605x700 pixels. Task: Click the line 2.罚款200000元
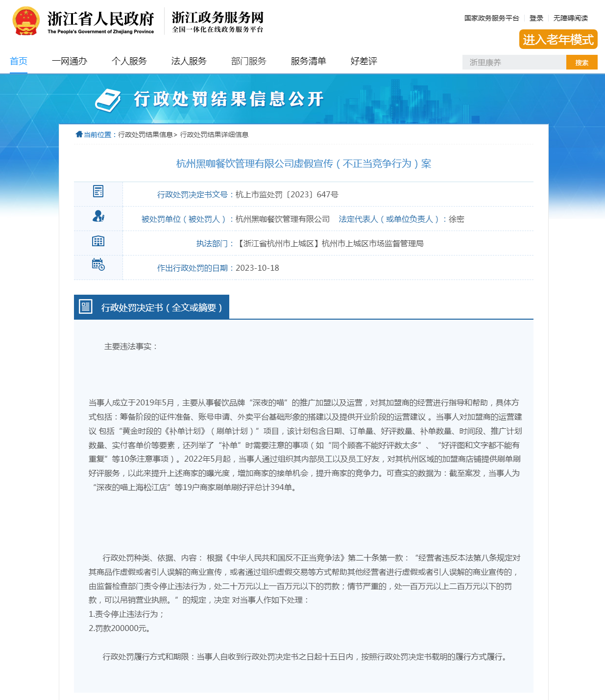(x=120, y=628)
